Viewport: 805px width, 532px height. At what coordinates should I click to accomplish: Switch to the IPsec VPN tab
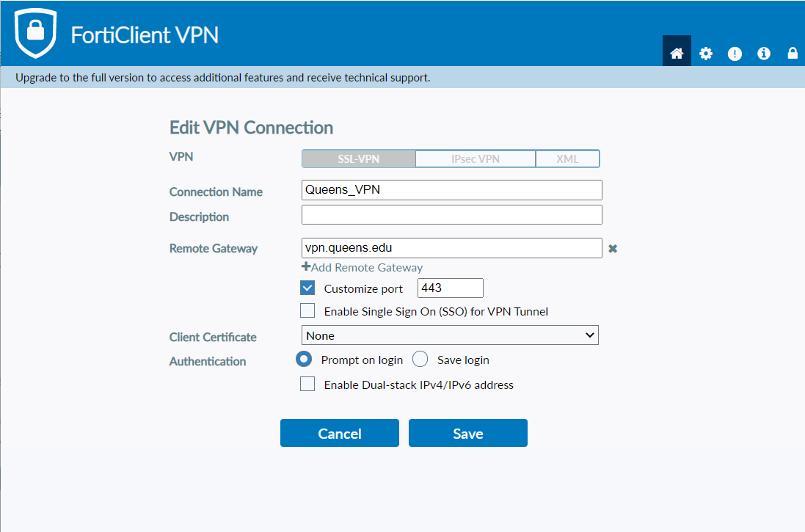[476, 159]
